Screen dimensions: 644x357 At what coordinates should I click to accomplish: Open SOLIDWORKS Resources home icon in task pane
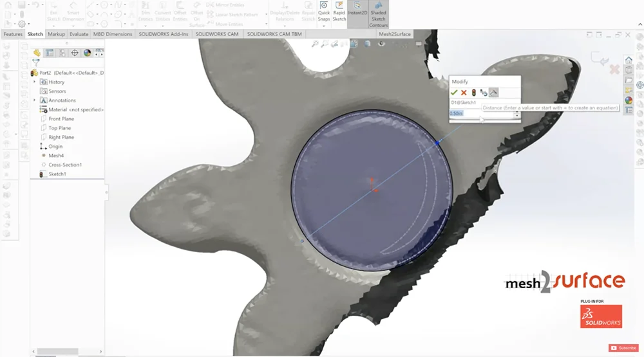coord(629,60)
